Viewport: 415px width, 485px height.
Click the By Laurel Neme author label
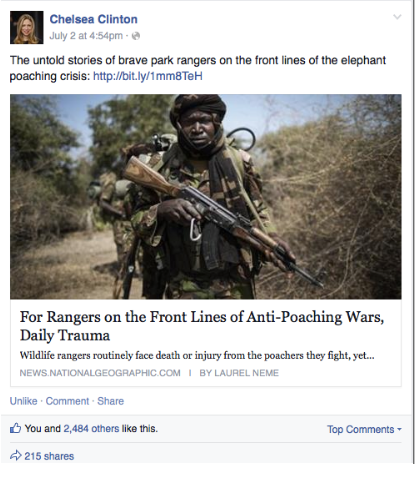(x=239, y=373)
